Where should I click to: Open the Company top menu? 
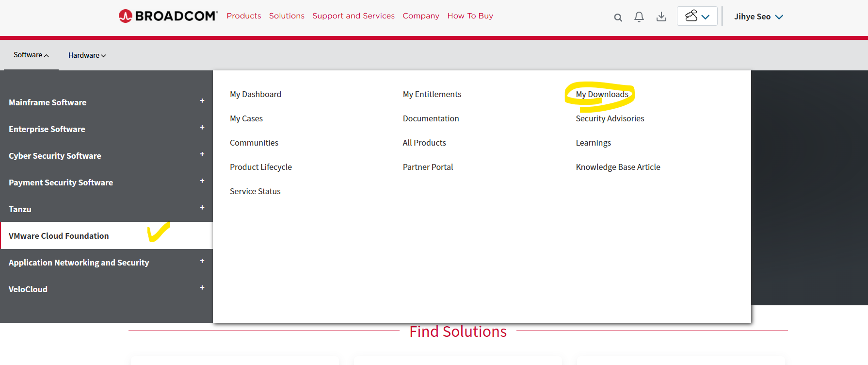tap(421, 16)
